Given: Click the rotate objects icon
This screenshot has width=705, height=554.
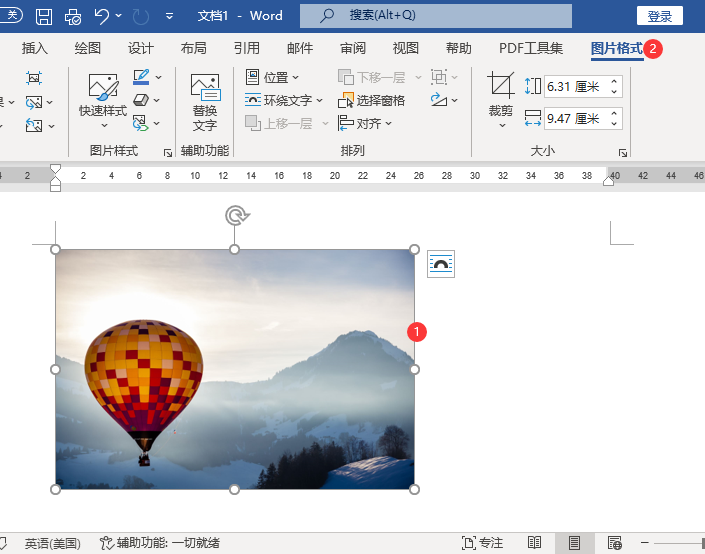Looking at the screenshot, I should 439,100.
